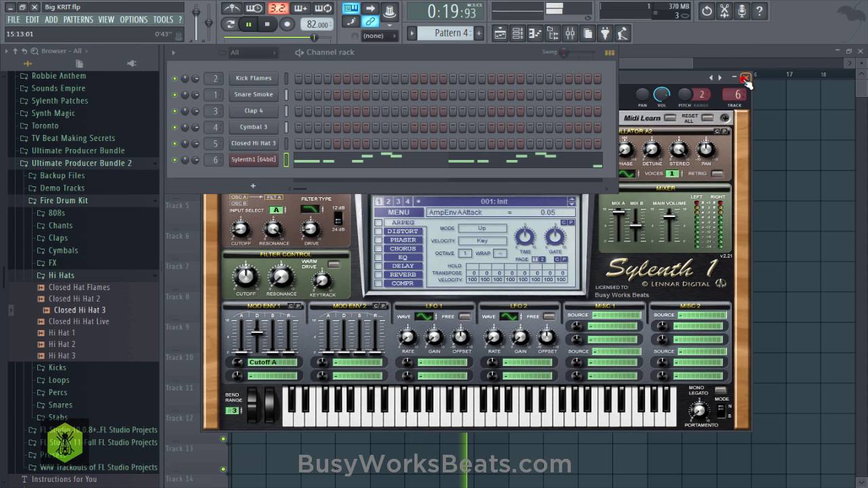The width and height of the screenshot is (868, 488).
Task: Click the Sylenth preset name 001: Init
Action: tap(494, 201)
